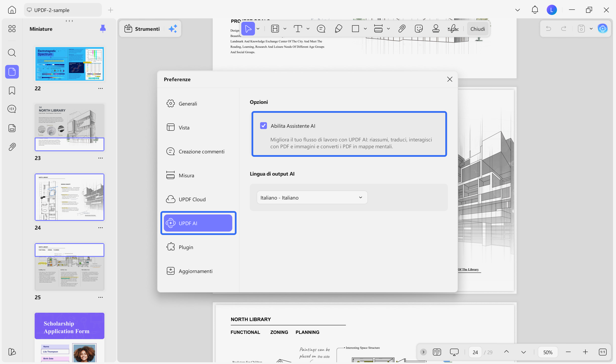Open the Creazione commenti section
Viewport: 616px width, 364px height.
point(198,151)
